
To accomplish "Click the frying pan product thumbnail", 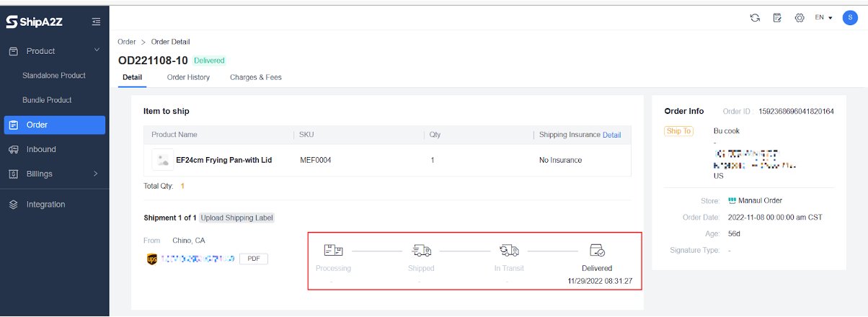I will pyautogui.click(x=161, y=160).
